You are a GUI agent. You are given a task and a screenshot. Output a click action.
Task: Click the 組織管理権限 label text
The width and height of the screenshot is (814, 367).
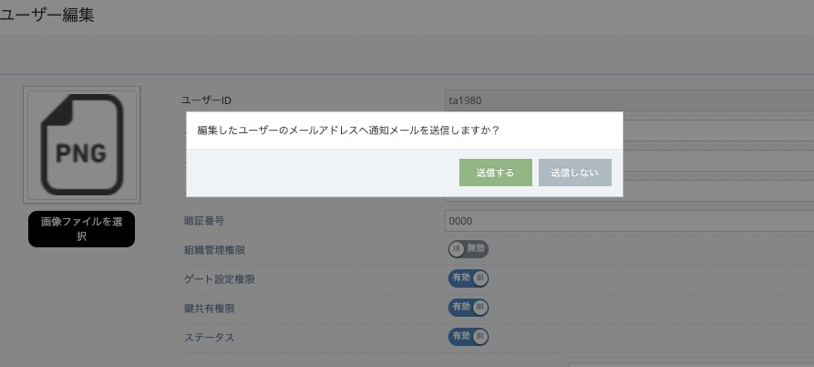click(214, 250)
